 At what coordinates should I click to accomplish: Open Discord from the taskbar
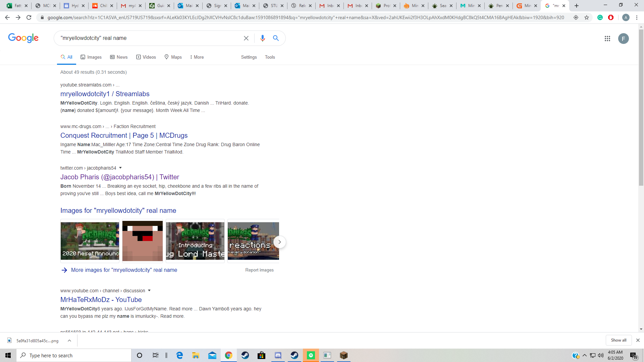[278, 355]
